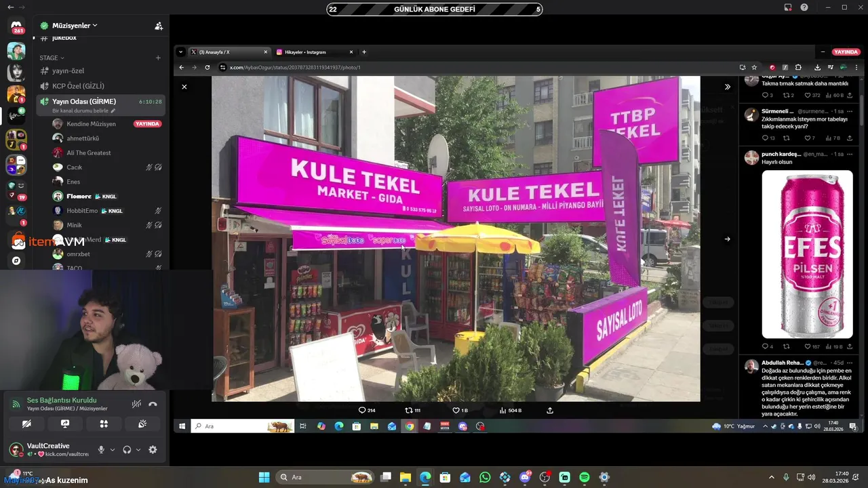Like the 'Takma tırnak' reply with 372
This screenshot has width=868, height=488.
click(x=812, y=95)
